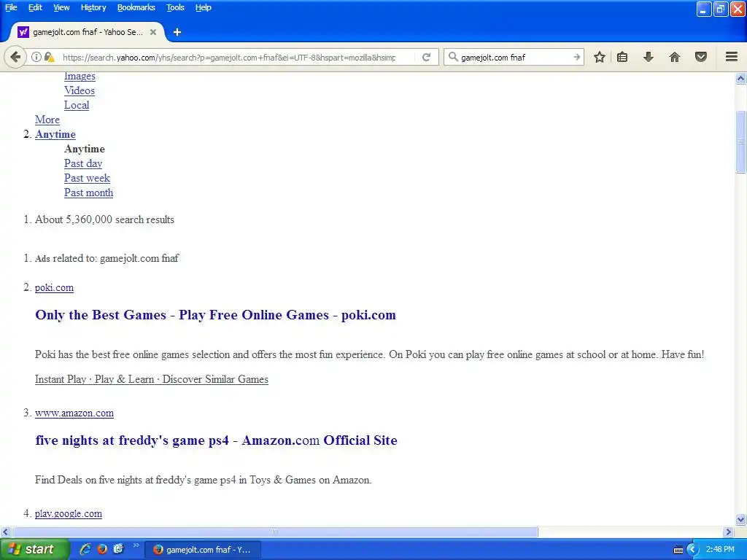The width and height of the screenshot is (747, 560).
Task: Click the URL address bar field
Action: pyautogui.click(x=228, y=57)
